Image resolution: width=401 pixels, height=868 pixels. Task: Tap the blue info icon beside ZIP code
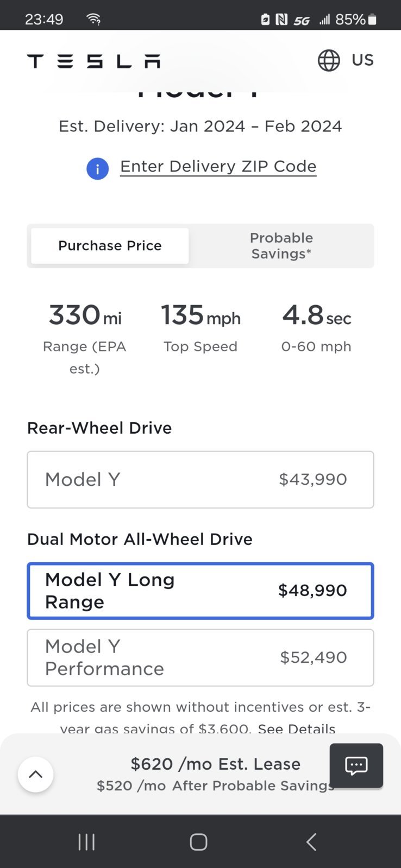pyautogui.click(x=98, y=169)
